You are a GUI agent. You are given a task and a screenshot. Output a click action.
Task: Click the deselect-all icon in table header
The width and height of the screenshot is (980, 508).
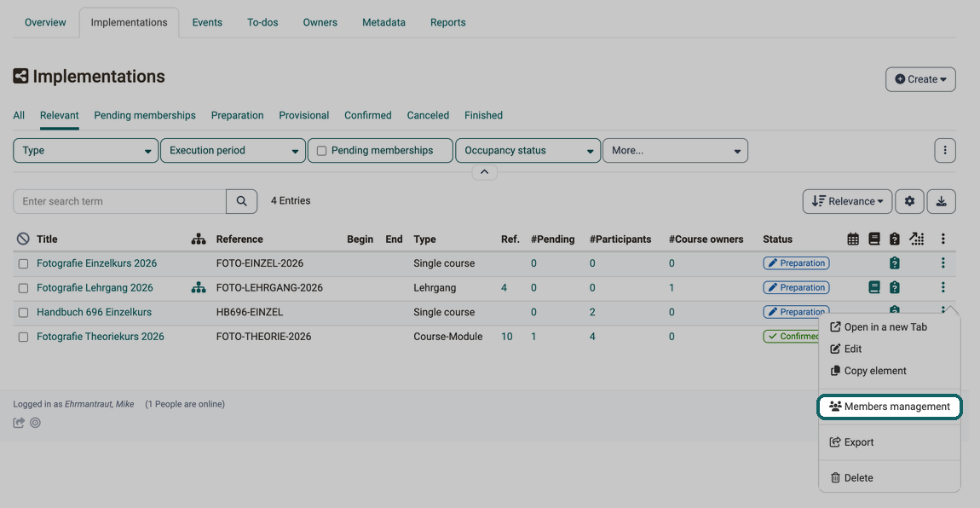click(23, 239)
